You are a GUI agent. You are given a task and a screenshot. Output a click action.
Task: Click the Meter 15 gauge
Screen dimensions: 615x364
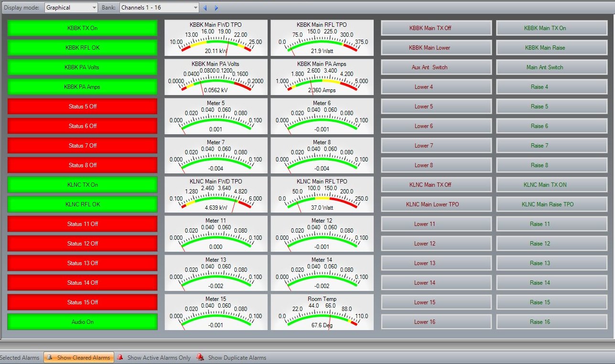(x=216, y=312)
